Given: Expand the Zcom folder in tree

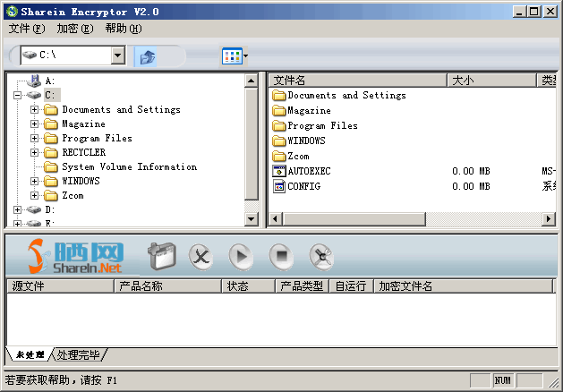Looking at the screenshot, I should (x=34, y=195).
